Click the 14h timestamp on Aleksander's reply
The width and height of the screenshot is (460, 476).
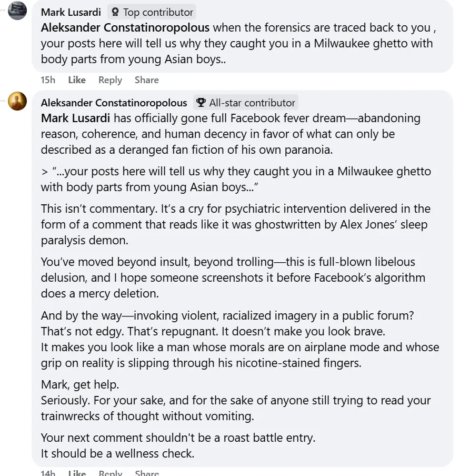[48, 473]
